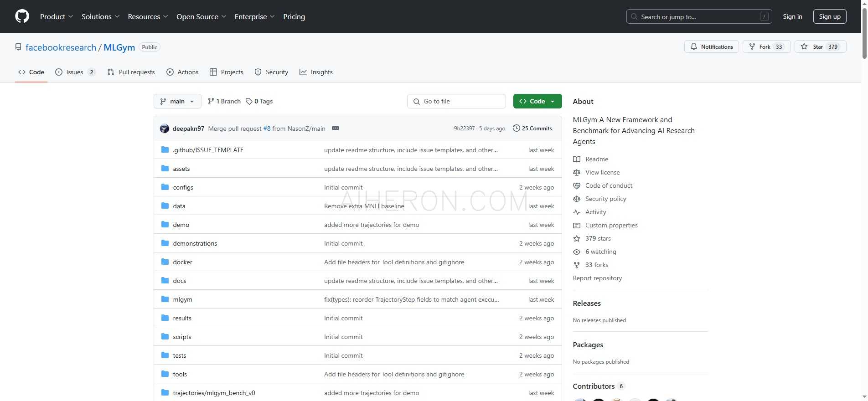Click the folder icon beside scripts

click(x=165, y=337)
